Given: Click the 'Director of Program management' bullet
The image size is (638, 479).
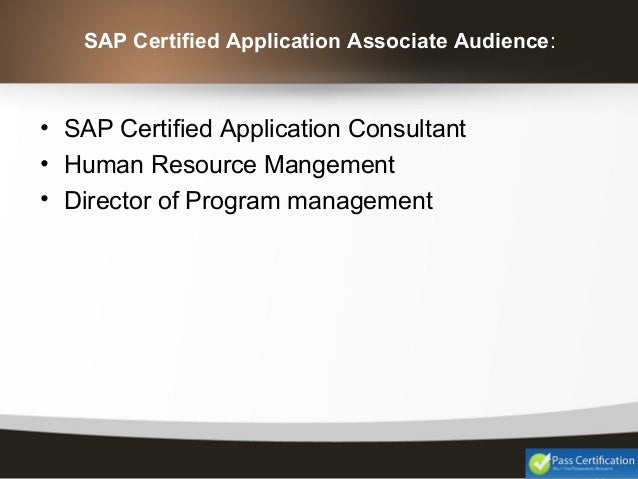Looking at the screenshot, I should pyautogui.click(x=248, y=201).
